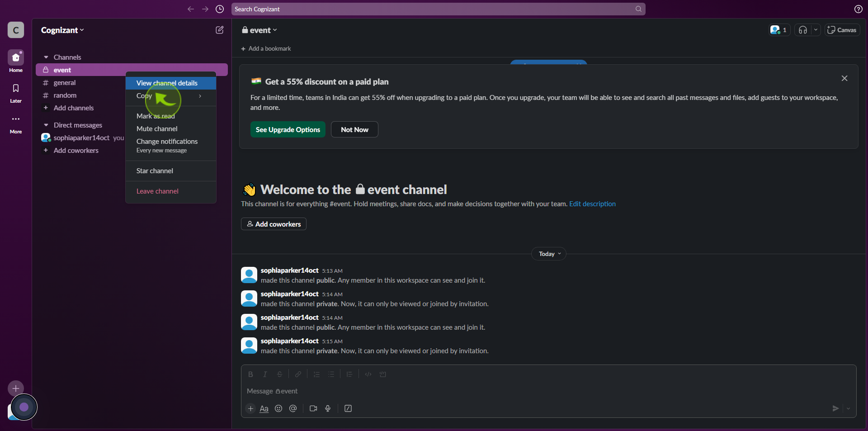Insert an ordered list
Screen dimensions: 868x431
(x=316, y=374)
